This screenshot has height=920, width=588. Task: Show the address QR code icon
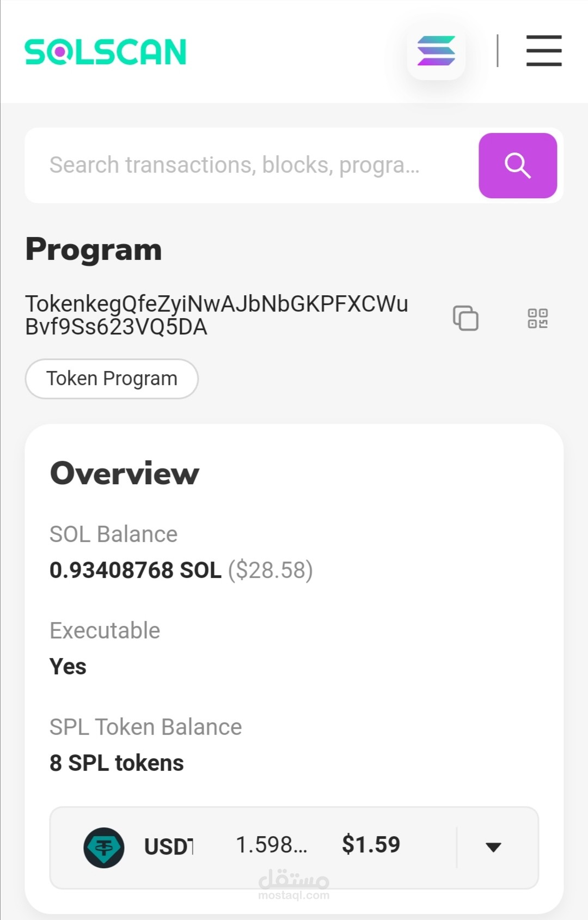(537, 318)
